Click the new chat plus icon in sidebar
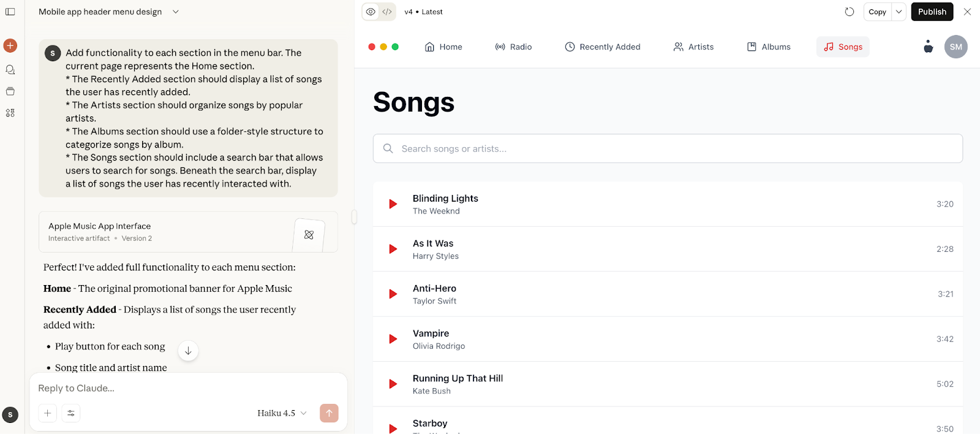Screen dimensions: 980x434 click(x=10, y=45)
